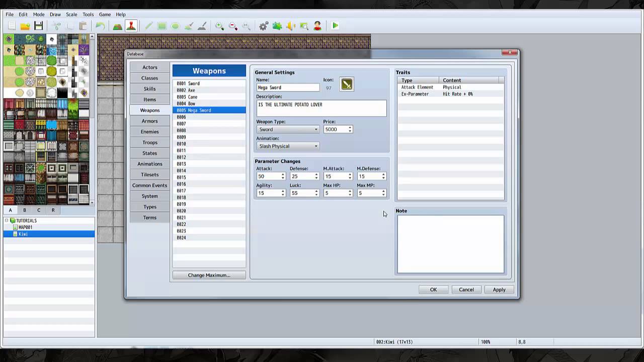
Task: Switch to Map mode icon
Action: point(117,26)
